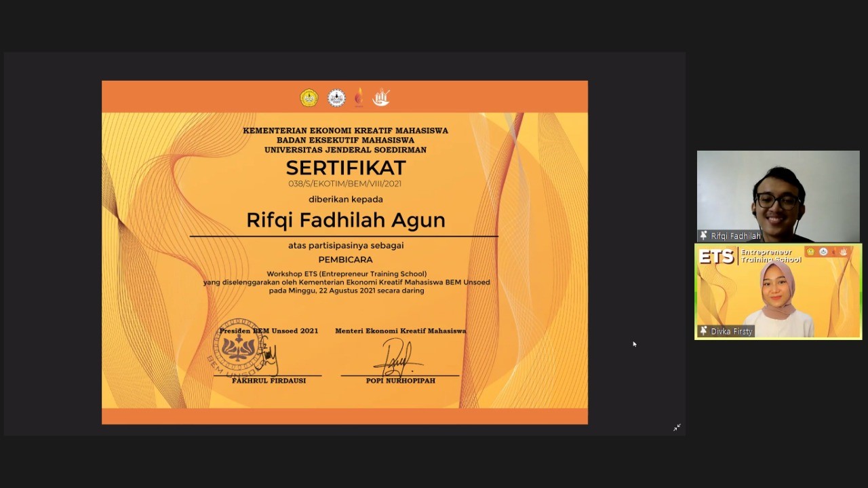868x488 pixels.
Task: Click the Rifqi Fadhilah name label
Action: click(x=735, y=236)
